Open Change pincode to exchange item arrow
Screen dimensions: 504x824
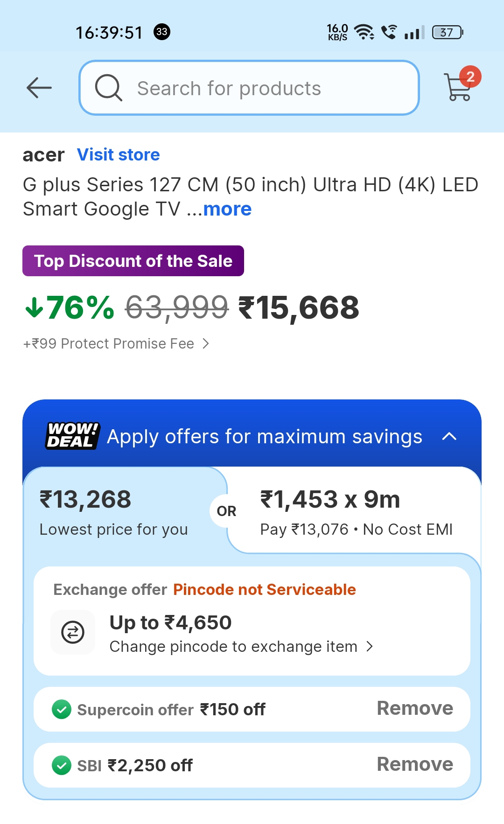(x=370, y=647)
